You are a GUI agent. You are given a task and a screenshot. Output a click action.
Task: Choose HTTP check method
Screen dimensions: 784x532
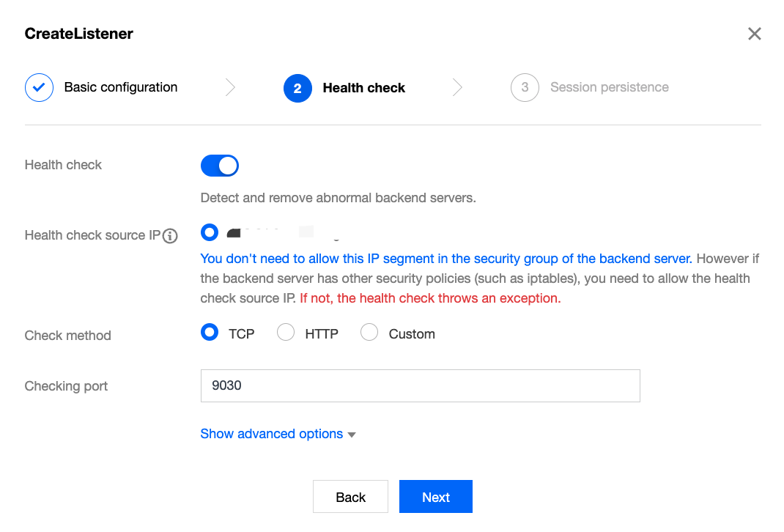click(286, 333)
